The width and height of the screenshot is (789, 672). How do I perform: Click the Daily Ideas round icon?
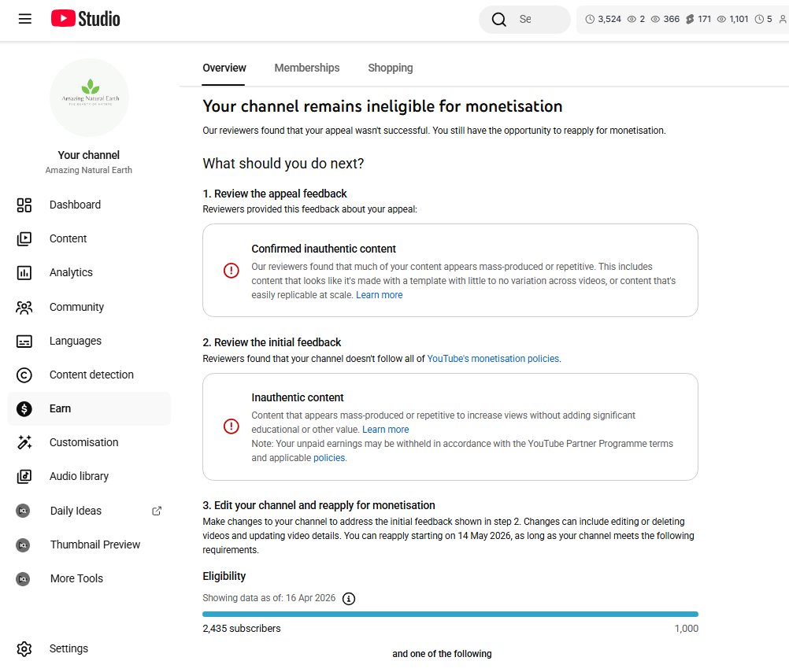click(23, 511)
